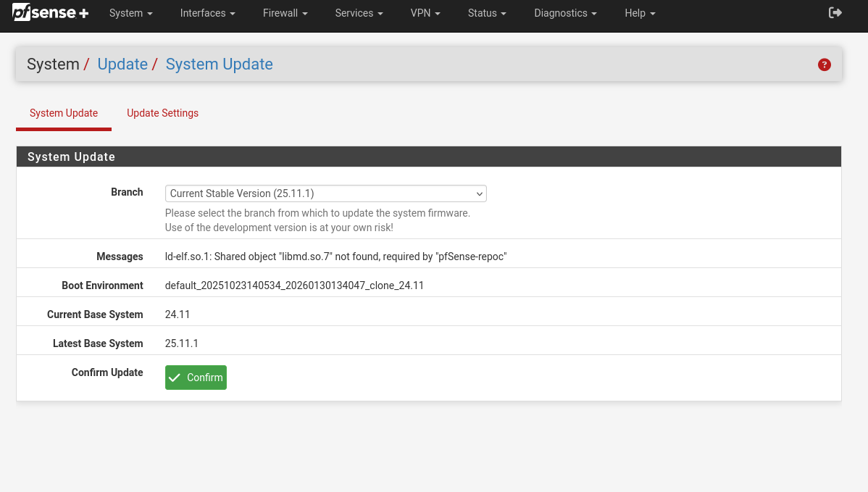The width and height of the screenshot is (868, 492).
Task: Click the libmd.so.7 error message text
Action: (335, 257)
